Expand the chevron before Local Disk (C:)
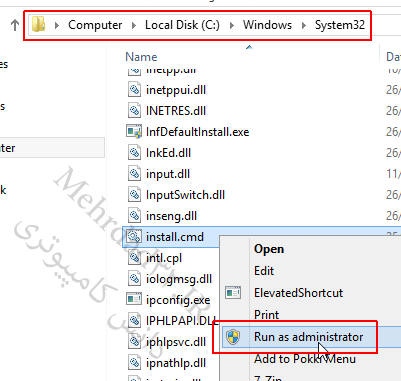This screenshot has height=381, width=401. (x=134, y=25)
